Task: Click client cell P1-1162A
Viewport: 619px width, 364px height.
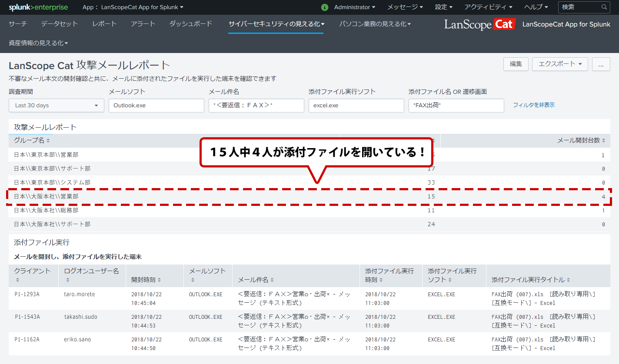Action: (x=27, y=339)
